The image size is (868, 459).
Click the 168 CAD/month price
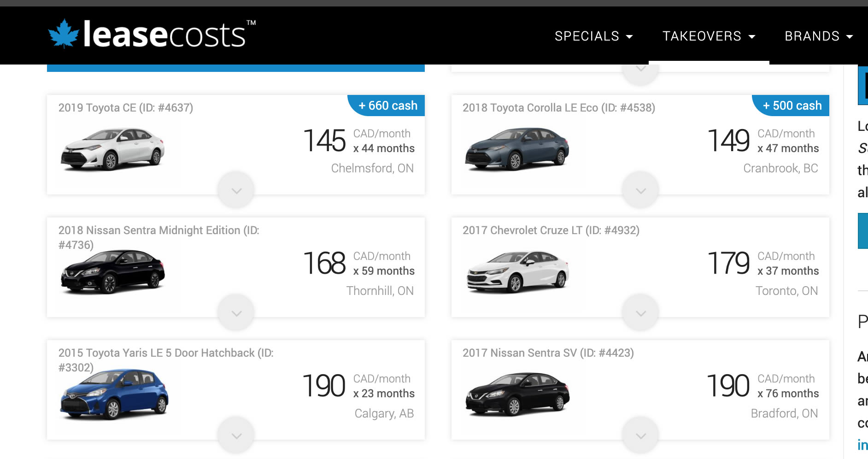tap(324, 263)
